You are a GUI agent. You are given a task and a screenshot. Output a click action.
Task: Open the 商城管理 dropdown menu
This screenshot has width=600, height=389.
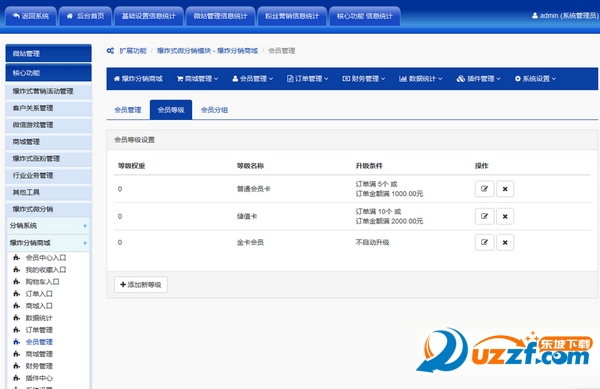[197, 78]
